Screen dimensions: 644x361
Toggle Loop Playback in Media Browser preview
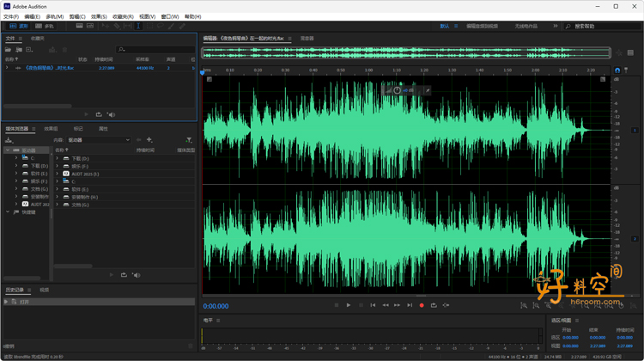pos(124,275)
